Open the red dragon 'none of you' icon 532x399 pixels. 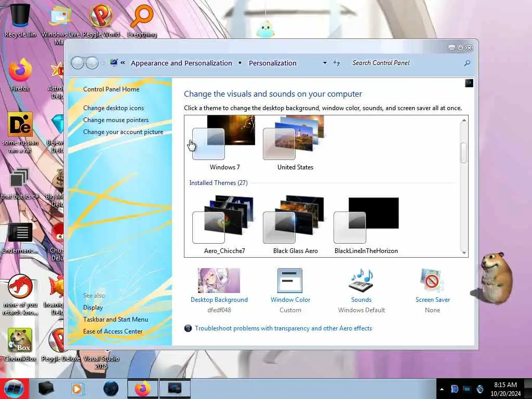pos(20,295)
